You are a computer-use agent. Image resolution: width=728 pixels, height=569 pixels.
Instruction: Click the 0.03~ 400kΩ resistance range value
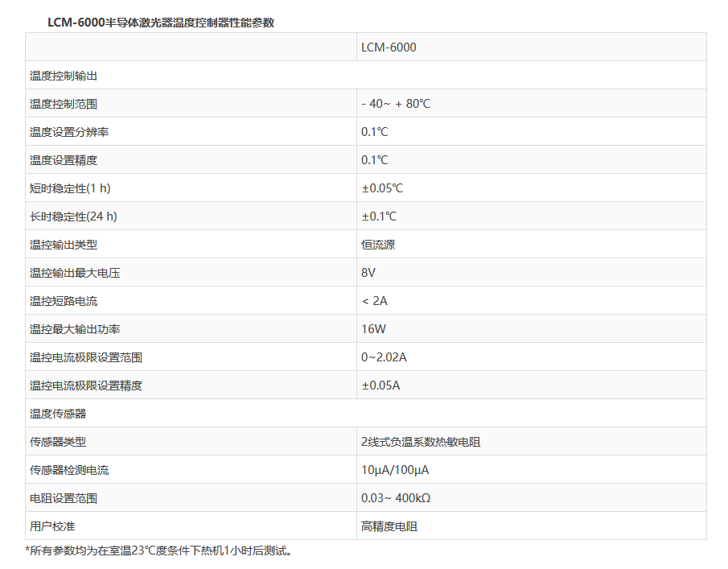(x=396, y=498)
